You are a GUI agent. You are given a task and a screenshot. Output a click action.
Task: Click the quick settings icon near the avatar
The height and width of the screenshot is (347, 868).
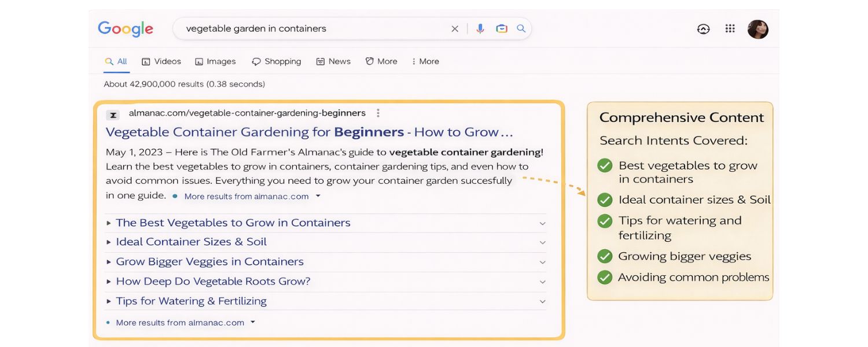(703, 28)
